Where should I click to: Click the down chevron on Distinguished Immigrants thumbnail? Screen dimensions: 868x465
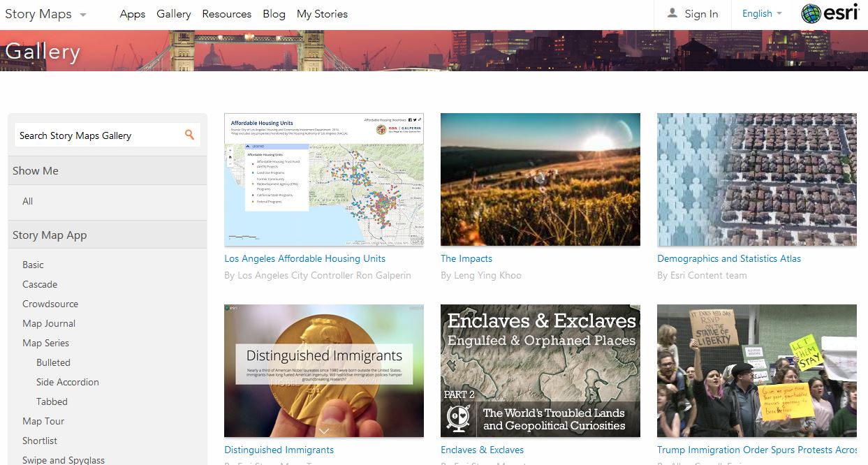[324, 431]
